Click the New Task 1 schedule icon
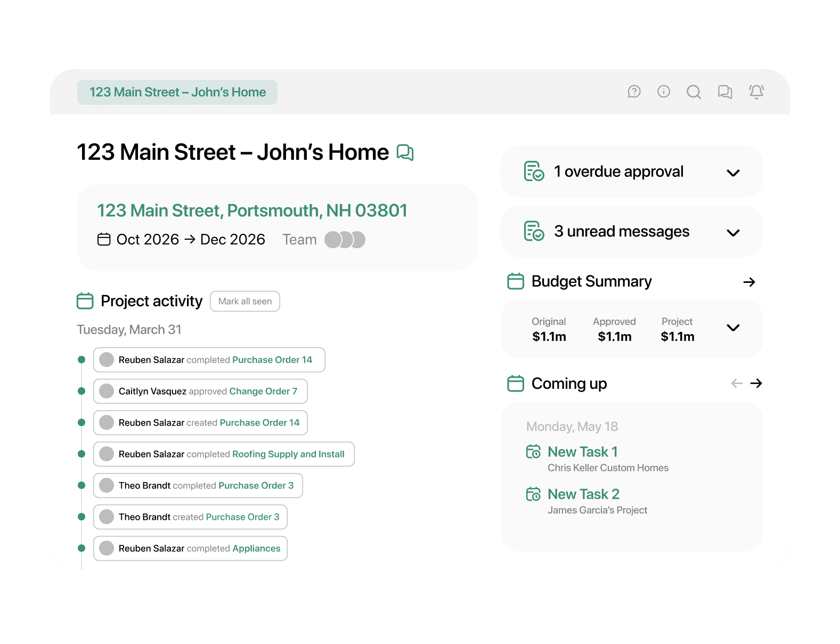The width and height of the screenshot is (840, 644). [533, 452]
